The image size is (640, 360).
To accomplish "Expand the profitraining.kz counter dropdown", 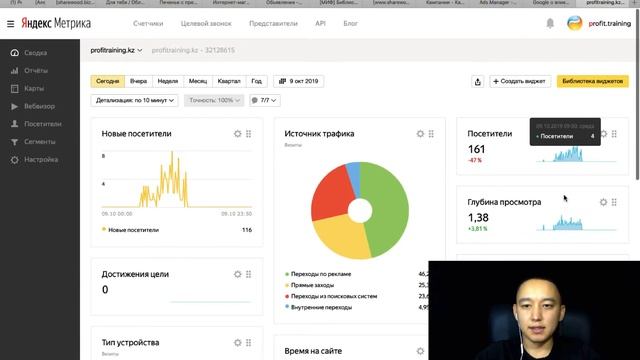I will 116,50.
